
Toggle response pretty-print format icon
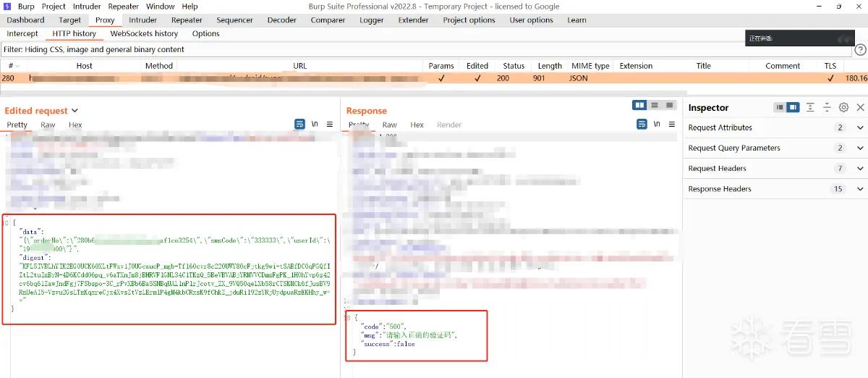pyautogui.click(x=641, y=125)
